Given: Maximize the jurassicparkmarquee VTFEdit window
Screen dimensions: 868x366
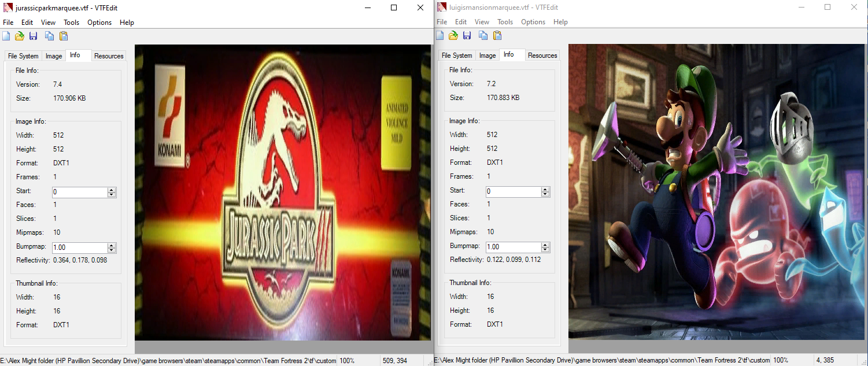Looking at the screenshot, I should coord(394,8).
